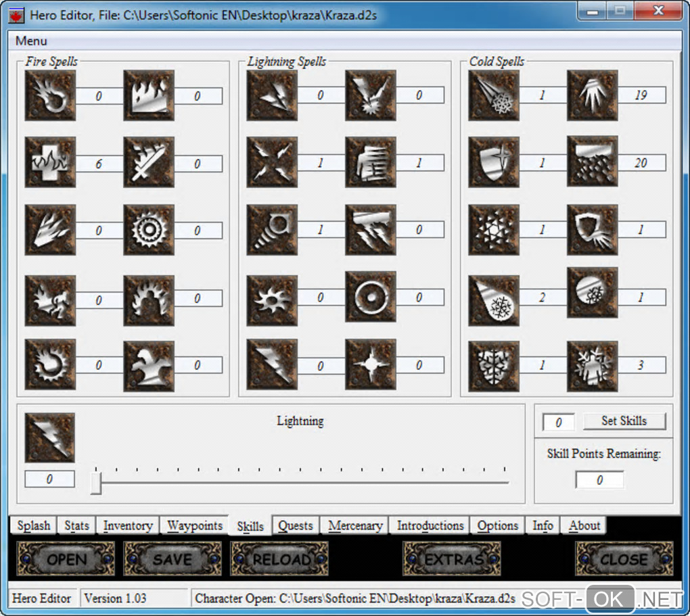
Task: Choose the Thunder Storm cloud icon
Action: coord(371,230)
